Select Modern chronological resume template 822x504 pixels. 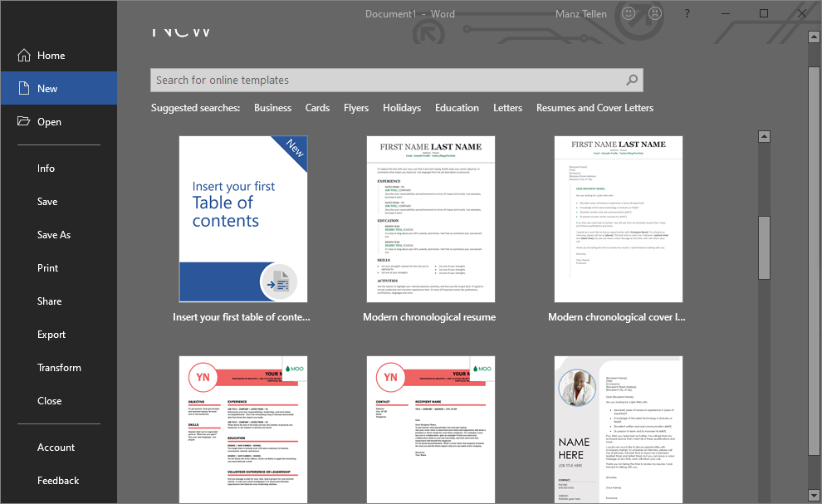(430, 219)
